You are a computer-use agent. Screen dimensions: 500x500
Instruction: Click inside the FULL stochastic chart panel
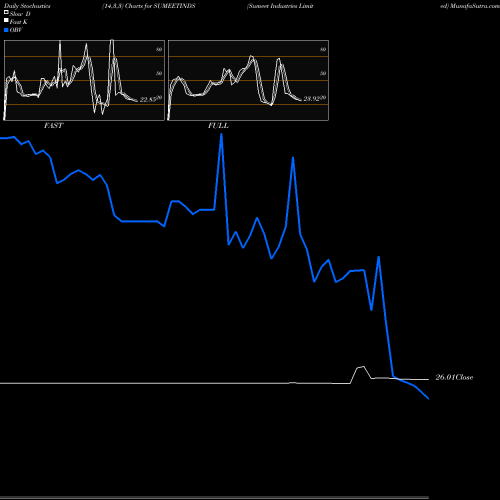point(248,80)
